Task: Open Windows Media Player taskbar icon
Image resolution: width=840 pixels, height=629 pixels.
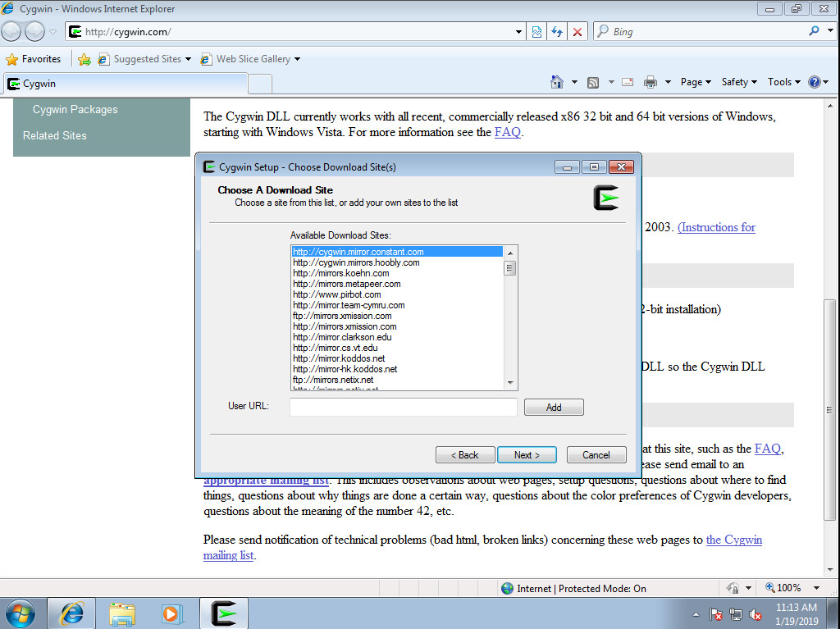Action: 172,613
